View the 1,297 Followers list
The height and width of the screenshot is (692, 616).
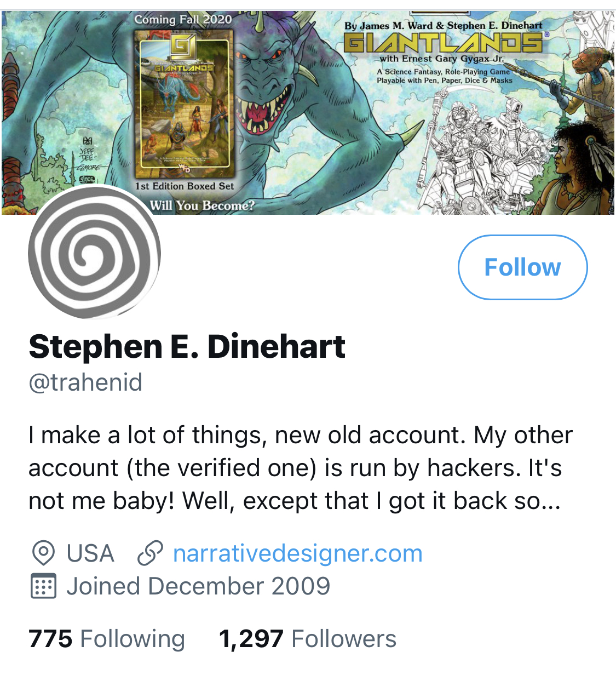307,639
